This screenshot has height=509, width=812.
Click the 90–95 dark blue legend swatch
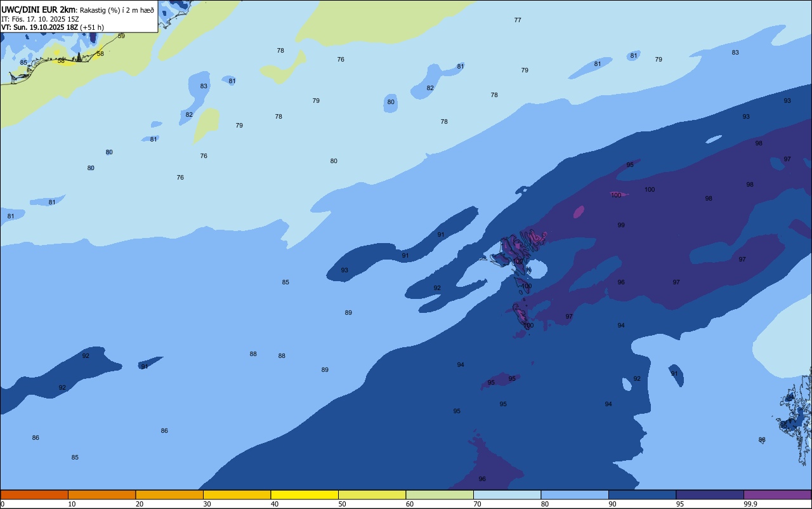tap(642, 494)
